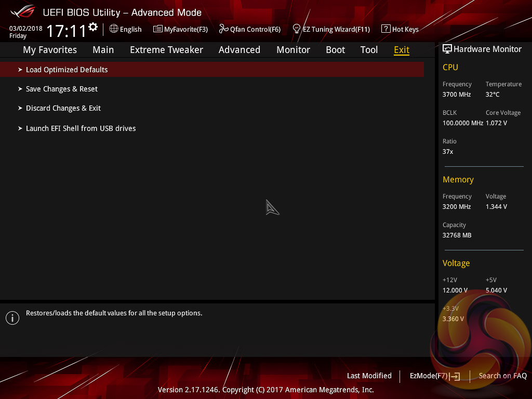Screen dimensions: 532x399
Task: Click the EzMode exit arrow icon
Action: [455, 376]
